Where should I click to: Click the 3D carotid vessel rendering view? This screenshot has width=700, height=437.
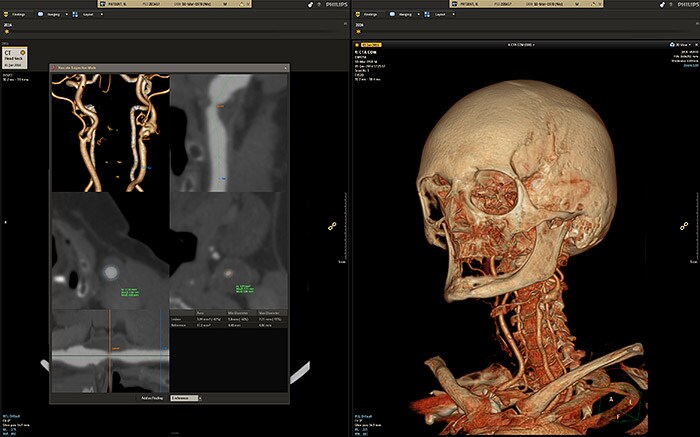(x=110, y=133)
